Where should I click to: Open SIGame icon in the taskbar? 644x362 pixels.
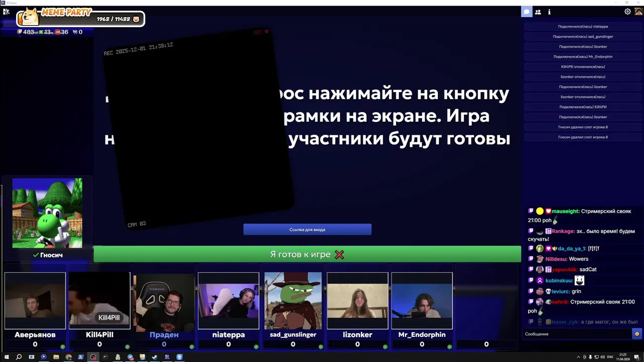click(x=167, y=357)
